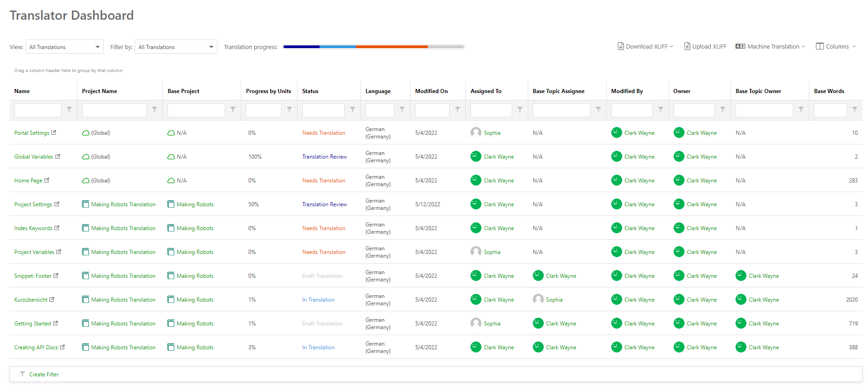This screenshot has height=391, width=868.
Task: Click filter icon for Status column
Action: click(x=353, y=110)
